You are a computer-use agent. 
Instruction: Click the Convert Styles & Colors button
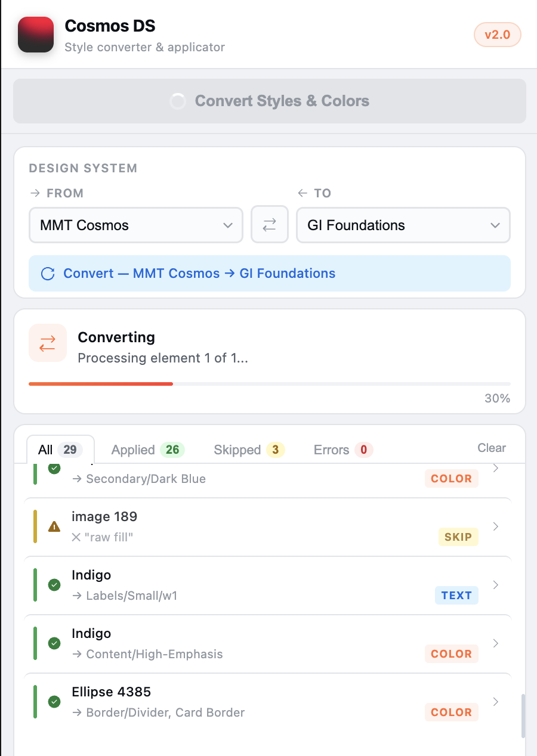coord(270,101)
